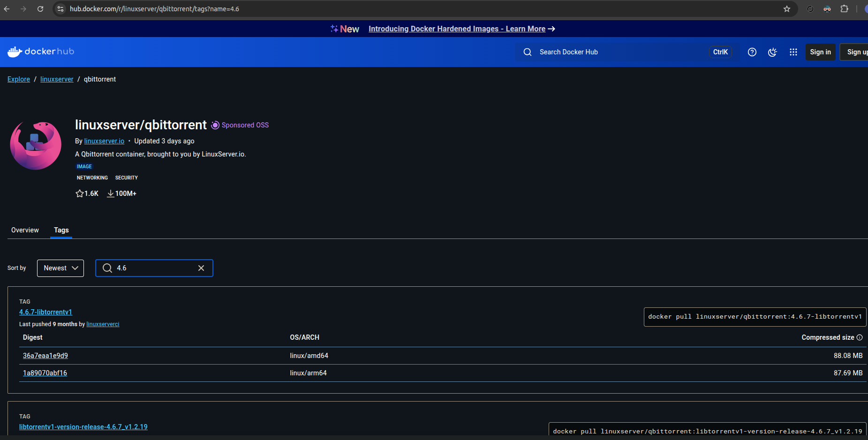868x440 pixels.
Task: Click the browser address bar URL
Action: [x=154, y=9]
